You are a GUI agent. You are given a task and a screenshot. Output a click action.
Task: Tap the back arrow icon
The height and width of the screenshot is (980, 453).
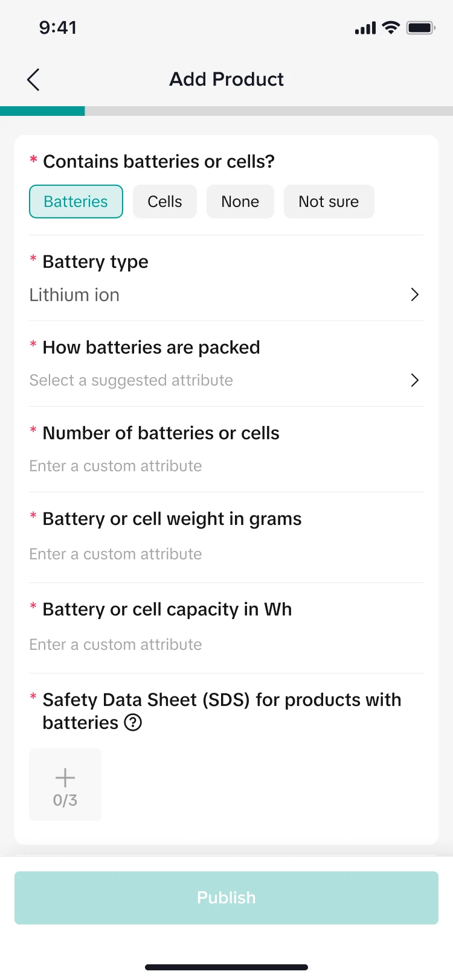(33, 80)
